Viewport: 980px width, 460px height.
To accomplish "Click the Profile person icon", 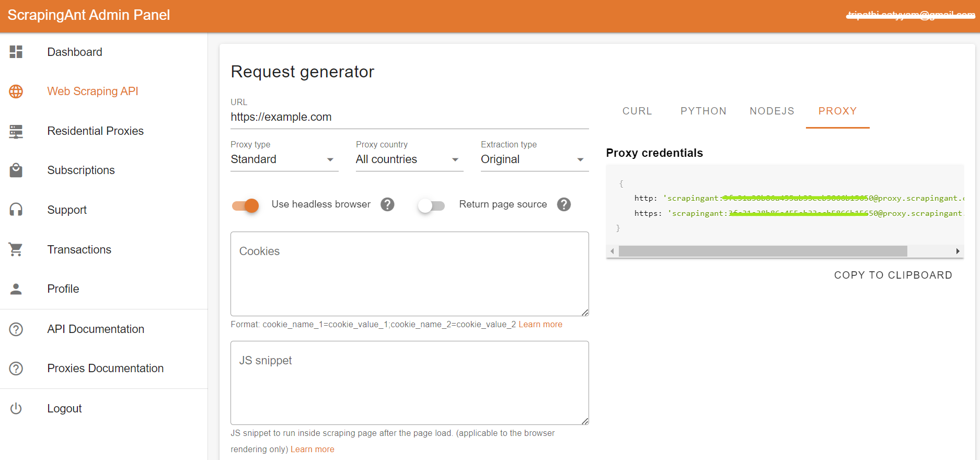I will (x=16, y=289).
